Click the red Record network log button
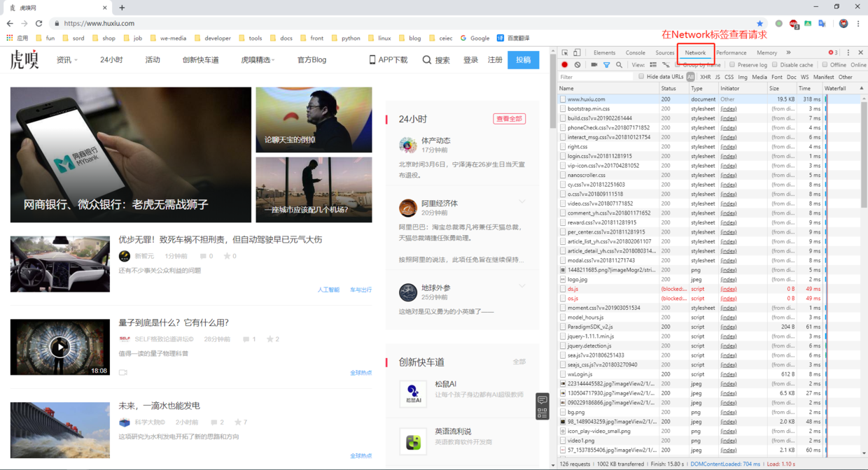 tap(565, 65)
